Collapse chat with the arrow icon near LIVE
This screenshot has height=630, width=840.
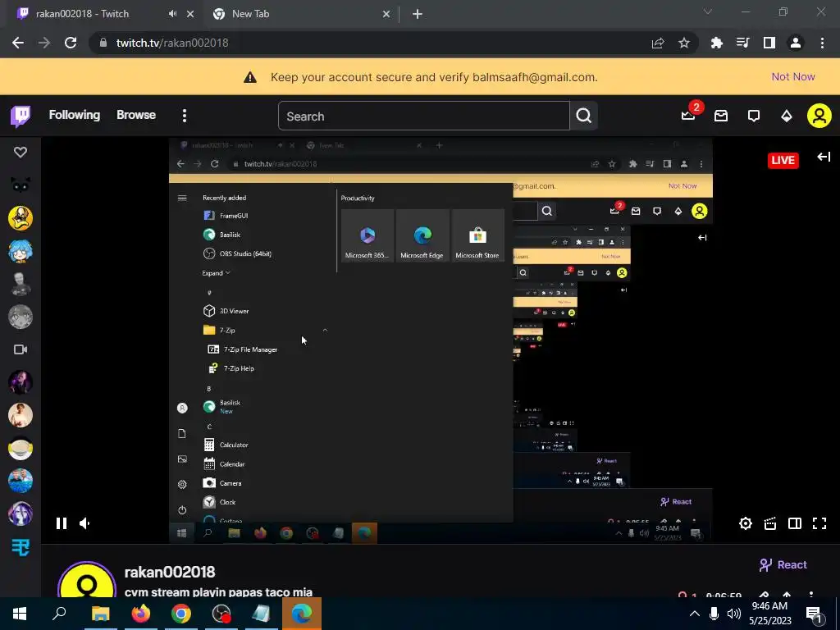click(824, 157)
